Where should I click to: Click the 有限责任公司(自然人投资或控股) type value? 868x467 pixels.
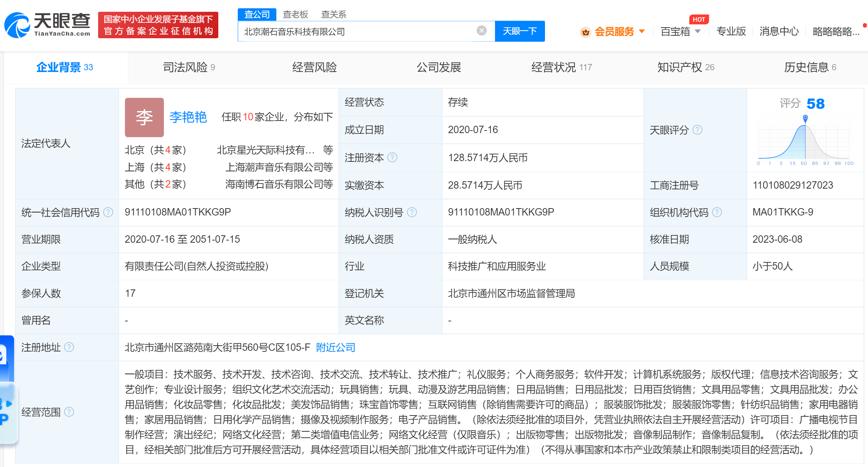tap(197, 266)
